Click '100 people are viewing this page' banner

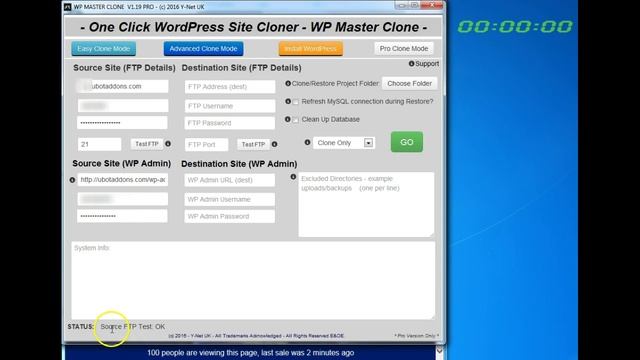point(250,353)
